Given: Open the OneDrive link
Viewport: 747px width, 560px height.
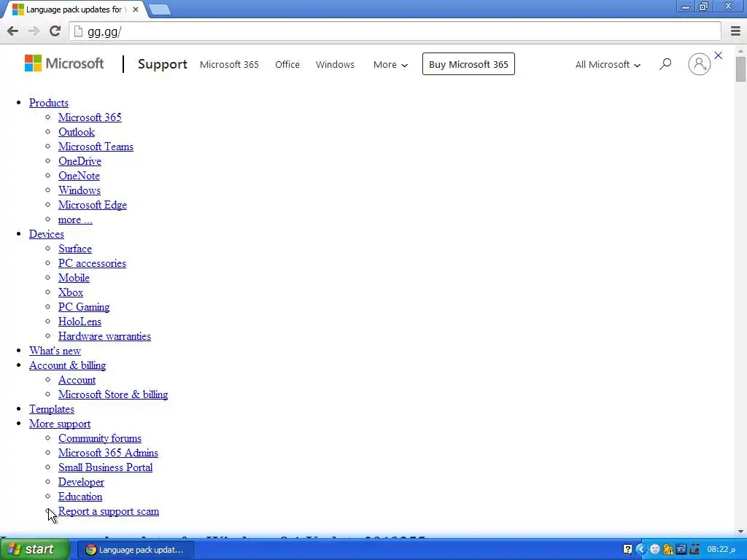Looking at the screenshot, I should (80, 161).
